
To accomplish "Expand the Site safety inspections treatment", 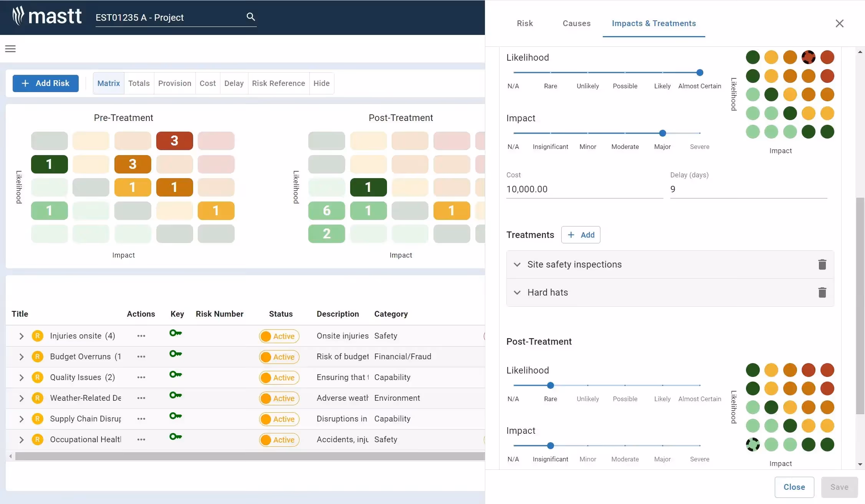I will click(517, 264).
